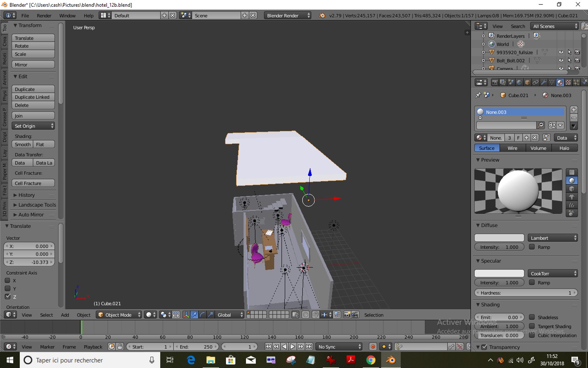
Task: Click the Duplicate Linked button
Action: click(33, 97)
